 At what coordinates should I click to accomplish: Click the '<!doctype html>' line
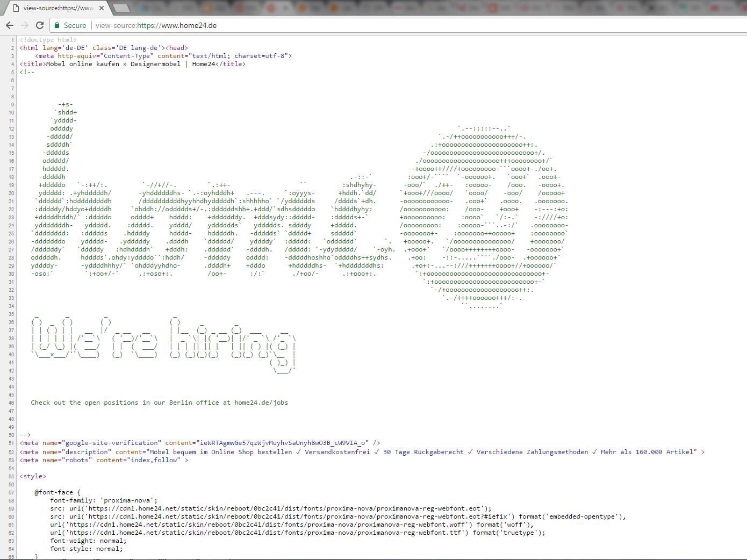coord(48,40)
